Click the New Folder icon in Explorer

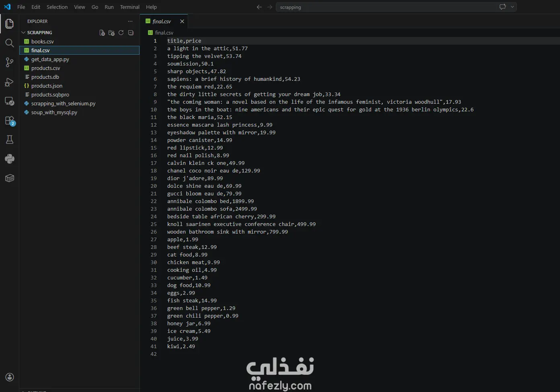112,33
